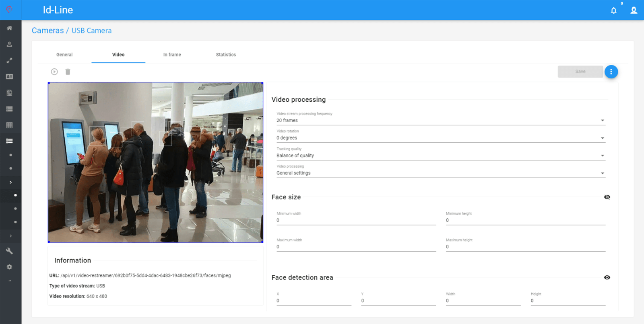
Task: Toggle Face size visibility eye icon
Action: [x=607, y=197]
